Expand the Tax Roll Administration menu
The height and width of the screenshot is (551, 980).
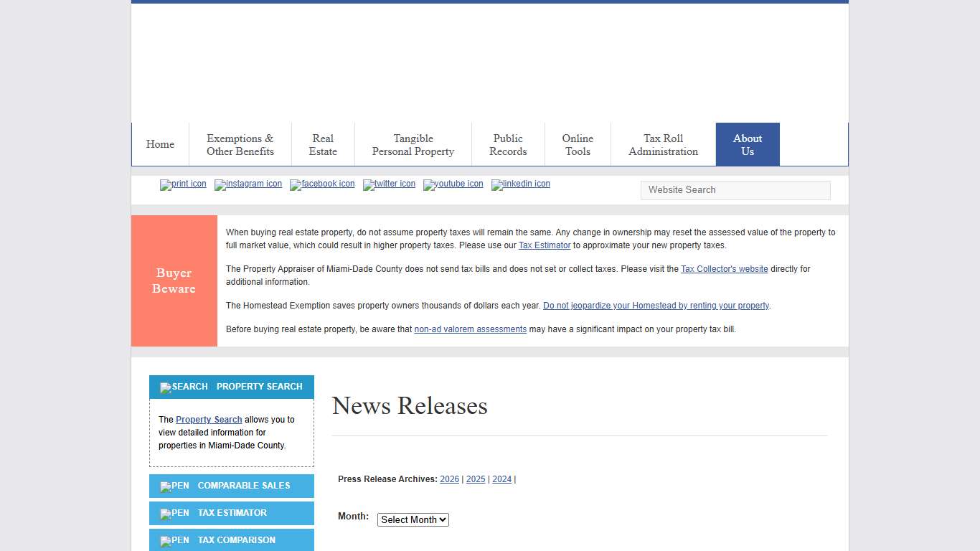coord(663,145)
